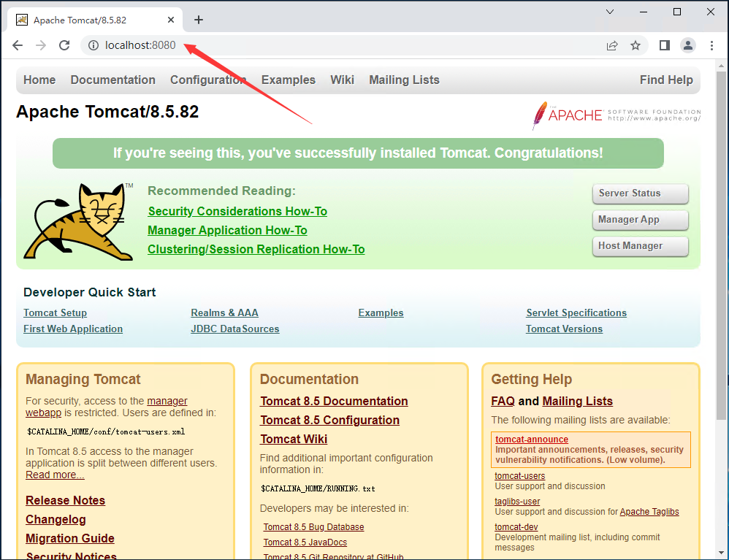Image resolution: width=729 pixels, height=560 pixels.
Task: Open Examples in the top nav bar
Action: click(289, 80)
